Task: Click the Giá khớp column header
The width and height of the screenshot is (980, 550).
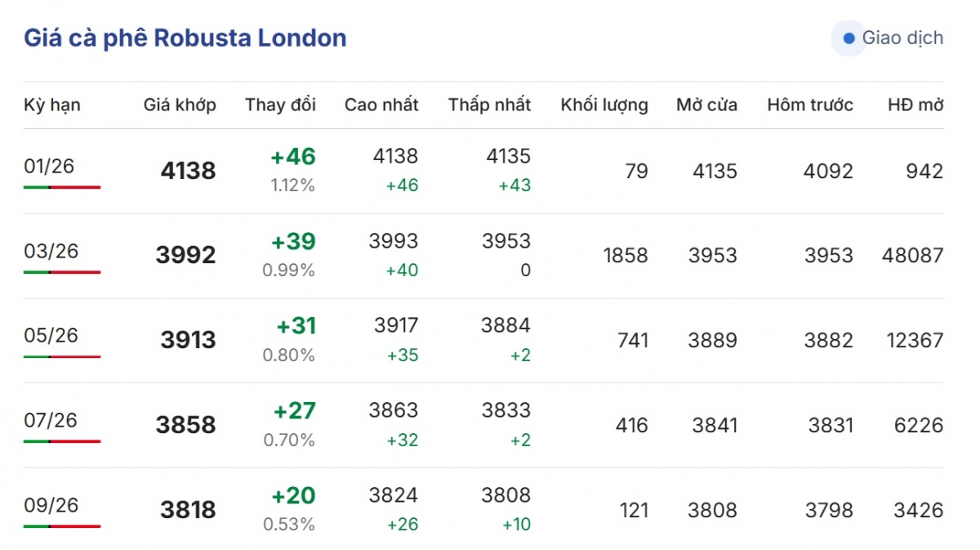Action: tap(180, 105)
